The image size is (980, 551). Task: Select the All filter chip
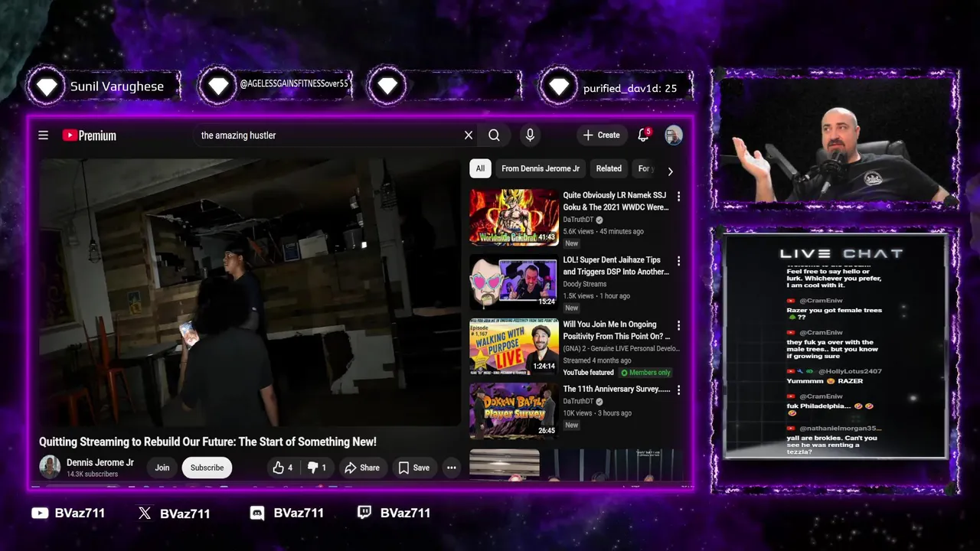[x=480, y=168]
